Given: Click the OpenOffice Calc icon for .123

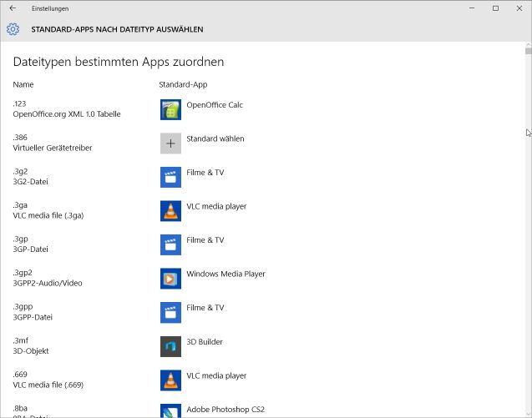Looking at the screenshot, I should point(170,109).
